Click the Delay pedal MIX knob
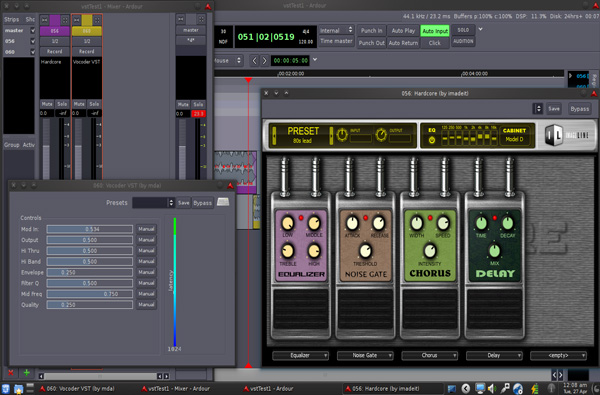The width and height of the screenshot is (600, 395). (494, 251)
